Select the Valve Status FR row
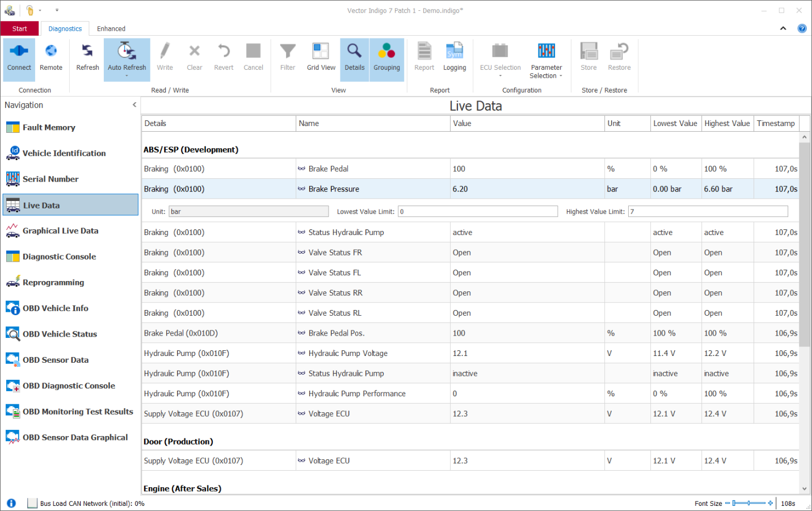812x511 pixels. click(470, 253)
